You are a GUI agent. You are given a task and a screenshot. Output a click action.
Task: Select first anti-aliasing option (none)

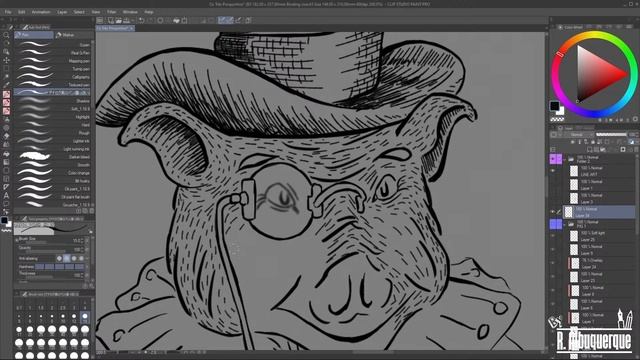59,258
